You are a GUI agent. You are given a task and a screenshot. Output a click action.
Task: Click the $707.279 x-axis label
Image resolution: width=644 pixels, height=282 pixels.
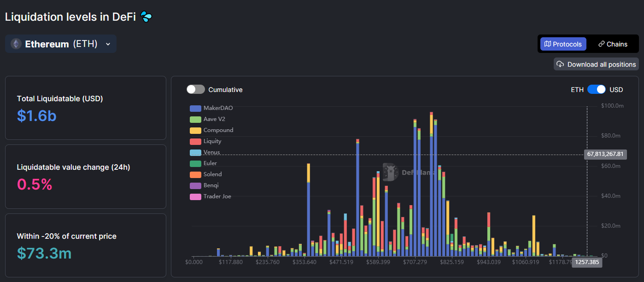(415, 262)
